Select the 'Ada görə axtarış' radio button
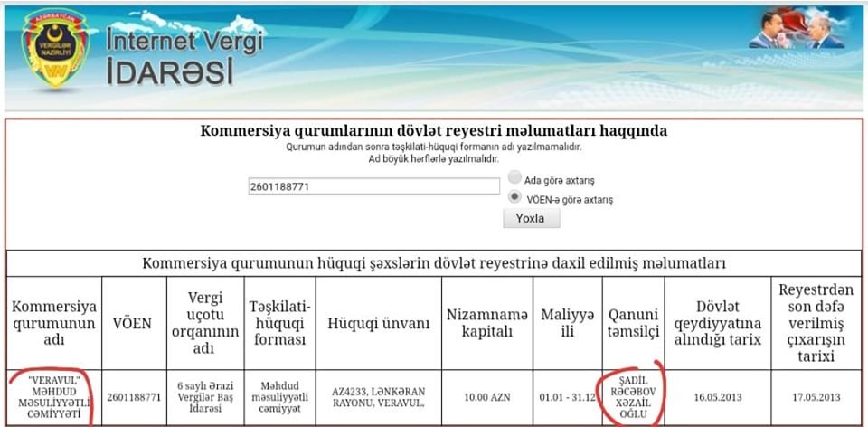 [514, 177]
